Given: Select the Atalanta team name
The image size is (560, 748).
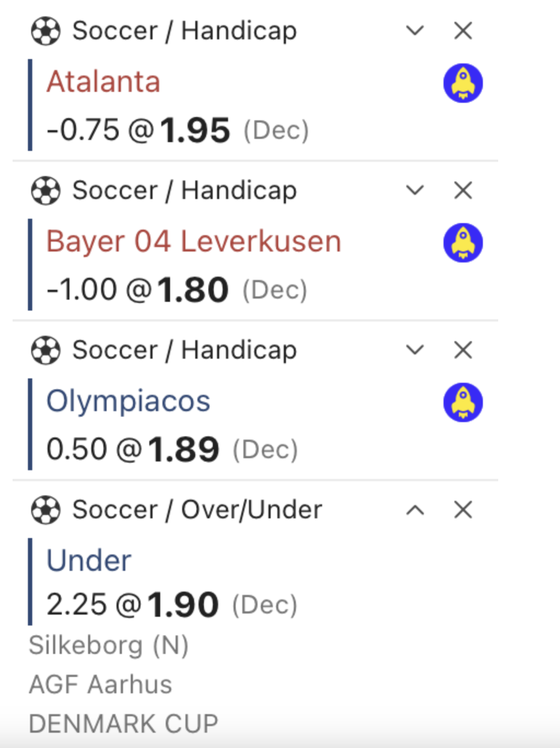Looking at the screenshot, I should (103, 82).
